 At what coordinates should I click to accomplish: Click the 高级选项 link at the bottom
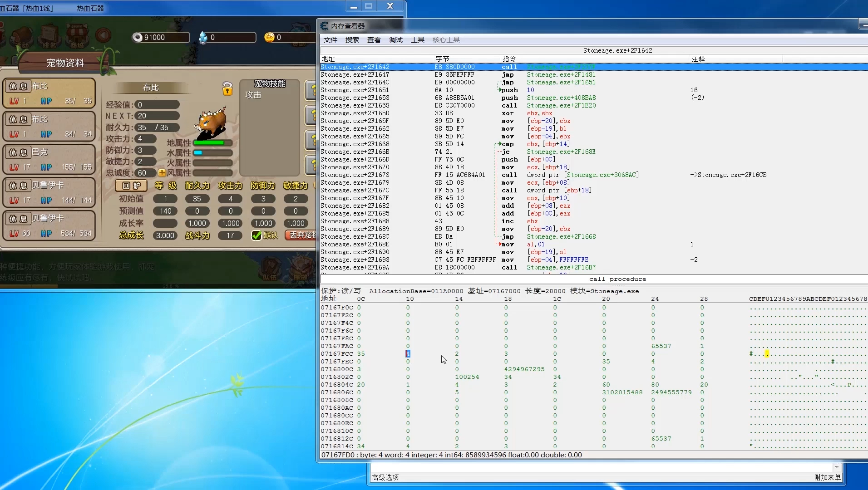click(x=385, y=477)
